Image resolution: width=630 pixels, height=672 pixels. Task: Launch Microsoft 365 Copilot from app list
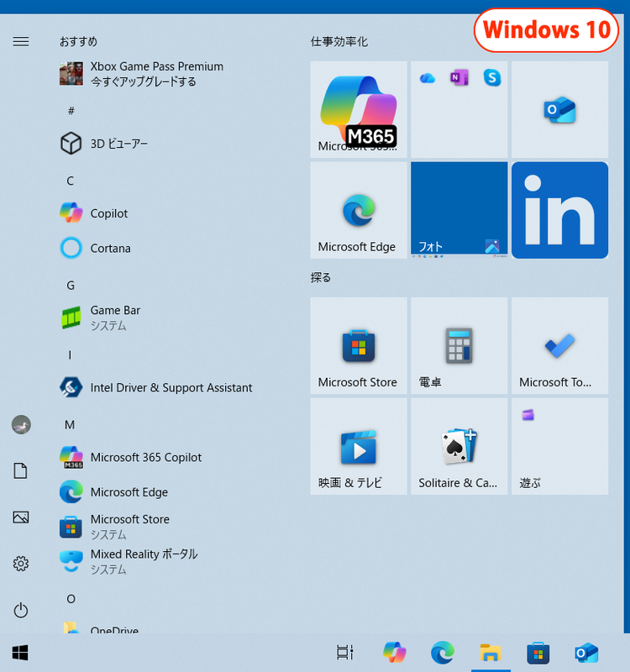130,457
